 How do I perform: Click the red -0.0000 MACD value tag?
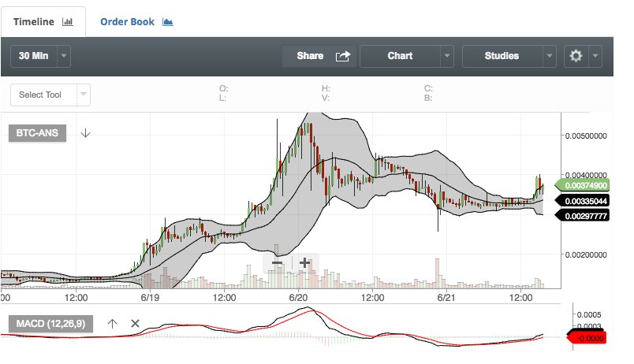tap(587, 338)
